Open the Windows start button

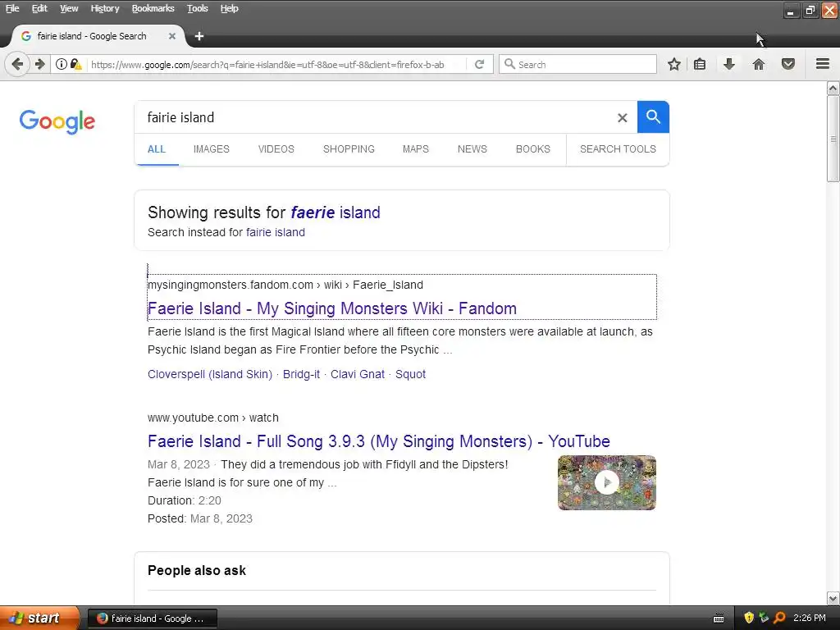pyautogui.click(x=39, y=618)
